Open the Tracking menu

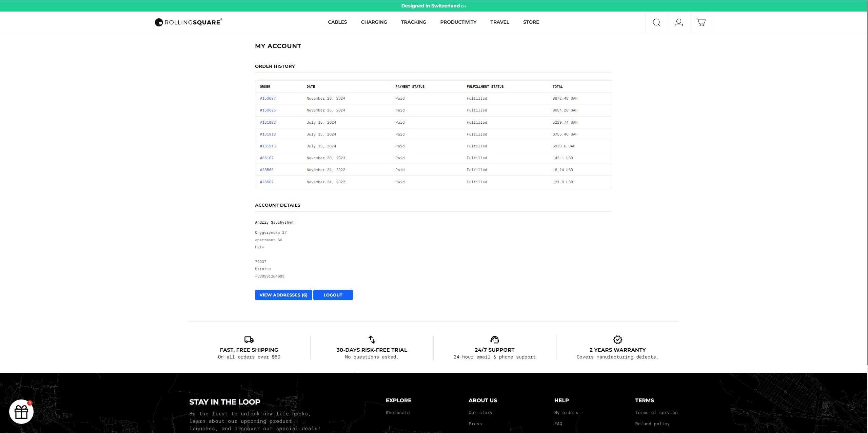413,22
